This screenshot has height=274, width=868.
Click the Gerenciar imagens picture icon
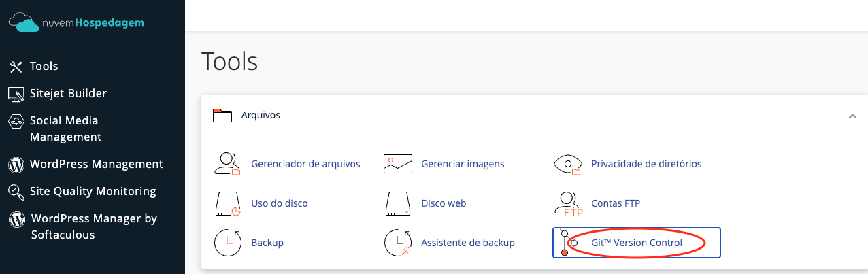[x=398, y=164]
